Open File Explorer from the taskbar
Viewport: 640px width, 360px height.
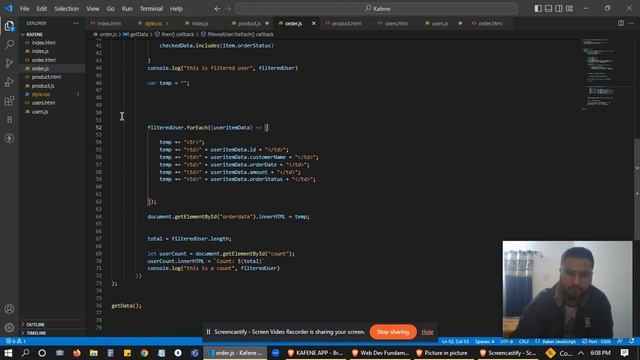pyautogui.click(x=93, y=353)
